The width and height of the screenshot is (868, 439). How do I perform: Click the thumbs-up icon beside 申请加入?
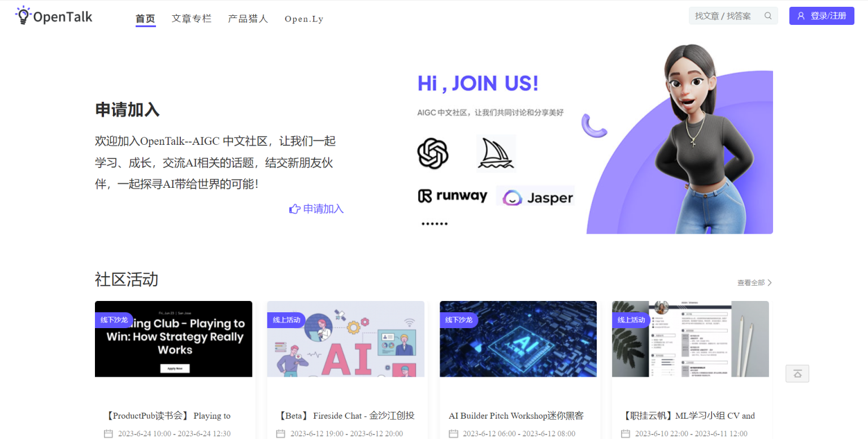tap(294, 209)
